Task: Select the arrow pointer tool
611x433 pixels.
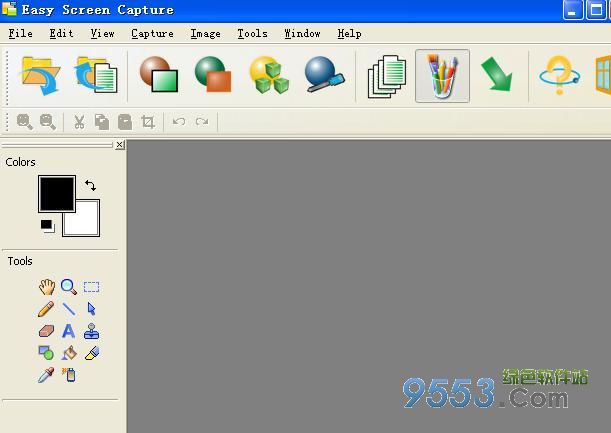Action: (92, 309)
